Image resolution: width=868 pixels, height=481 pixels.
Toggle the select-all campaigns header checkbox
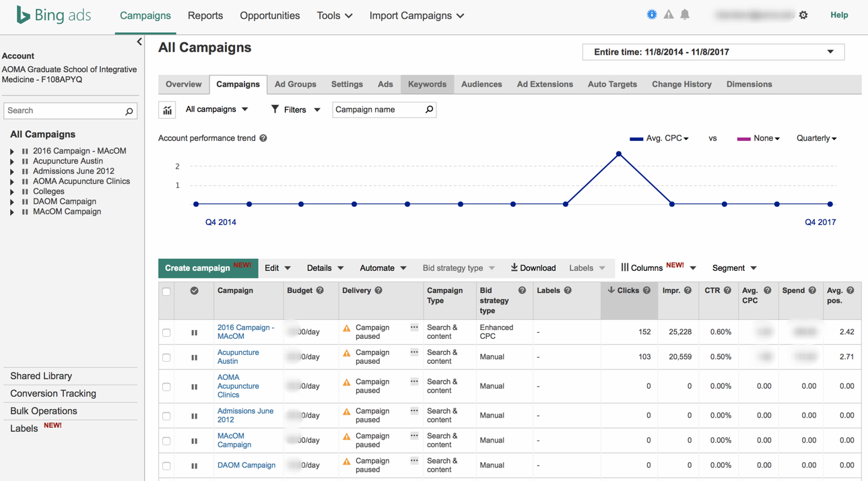point(166,292)
